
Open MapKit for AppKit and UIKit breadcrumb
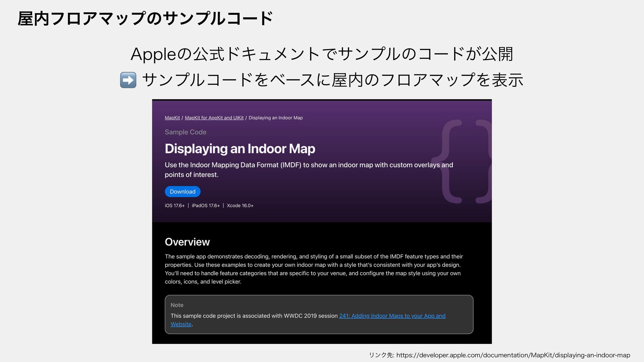[214, 118]
